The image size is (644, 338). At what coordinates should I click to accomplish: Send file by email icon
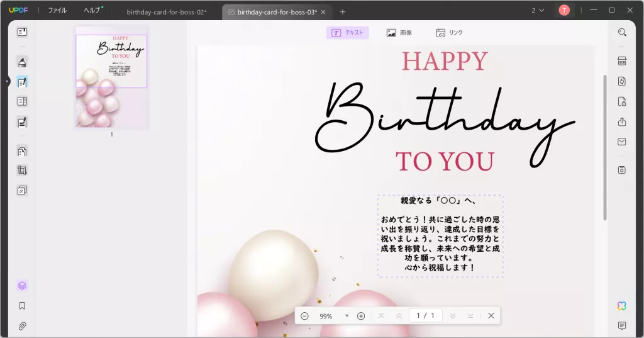tap(622, 142)
